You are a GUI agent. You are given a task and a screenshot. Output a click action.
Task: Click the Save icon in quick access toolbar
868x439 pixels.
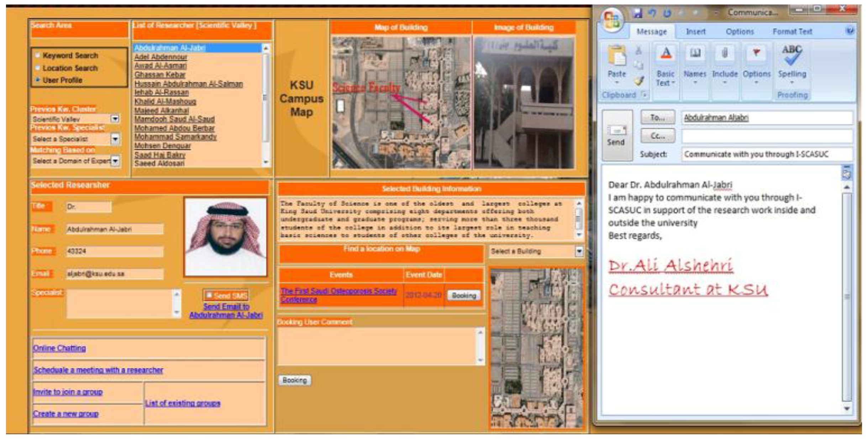(x=637, y=13)
